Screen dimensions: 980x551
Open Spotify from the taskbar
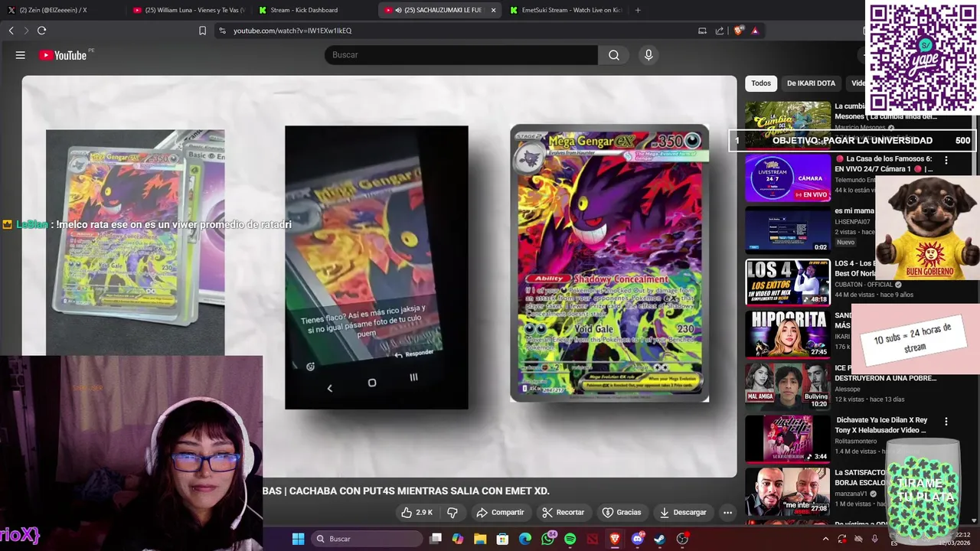click(570, 539)
